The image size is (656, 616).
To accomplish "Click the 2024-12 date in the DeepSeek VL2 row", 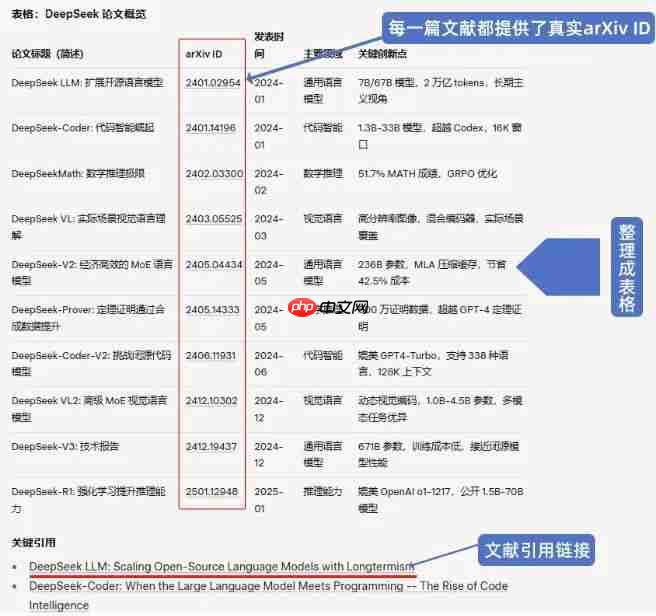I will click(x=269, y=409).
